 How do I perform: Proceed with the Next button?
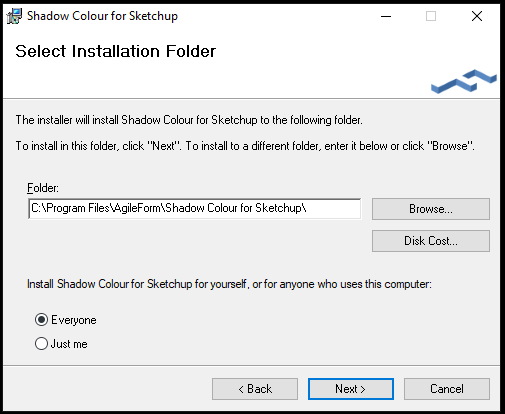(351, 389)
